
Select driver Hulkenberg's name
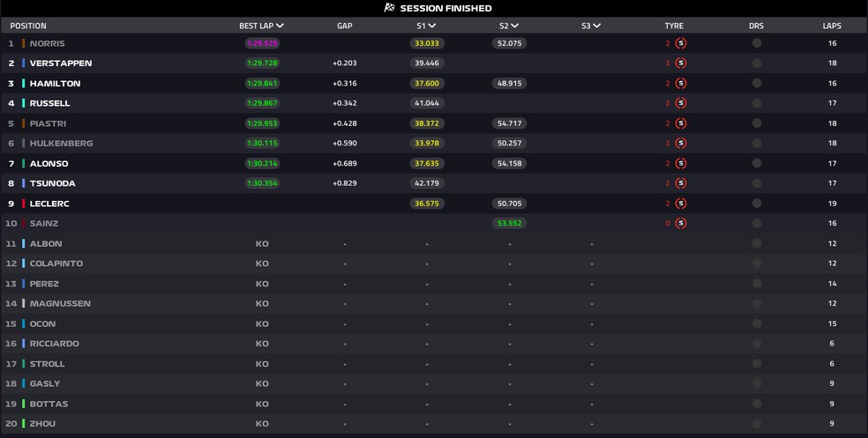(x=61, y=144)
